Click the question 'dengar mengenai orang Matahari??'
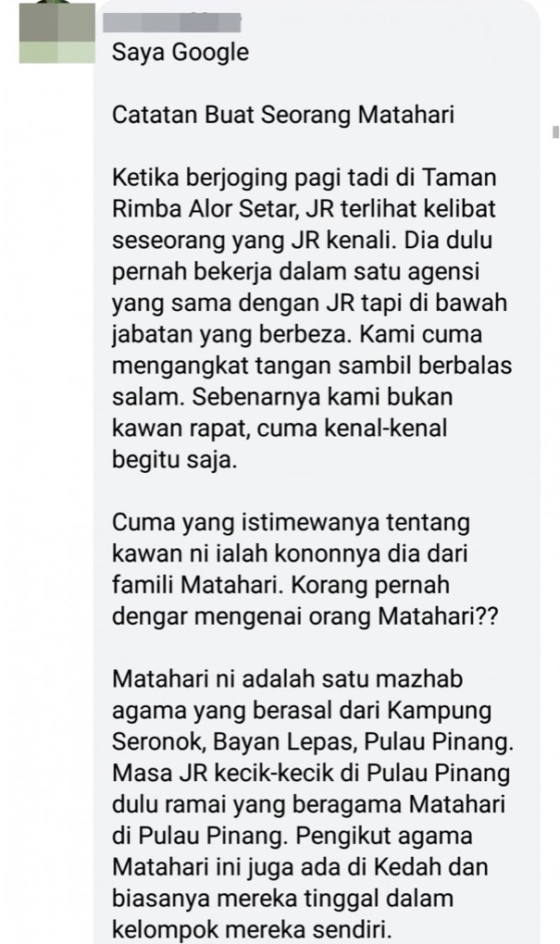 [305, 615]
